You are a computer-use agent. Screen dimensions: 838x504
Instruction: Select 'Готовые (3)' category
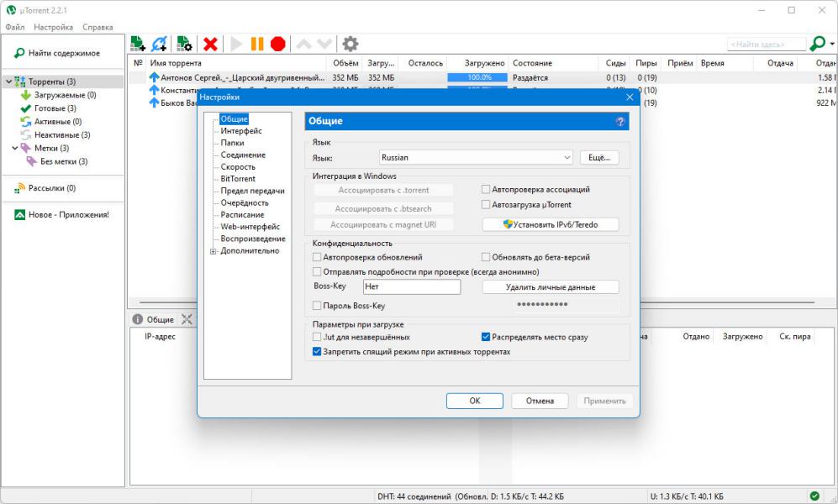(x=55, y=108)
